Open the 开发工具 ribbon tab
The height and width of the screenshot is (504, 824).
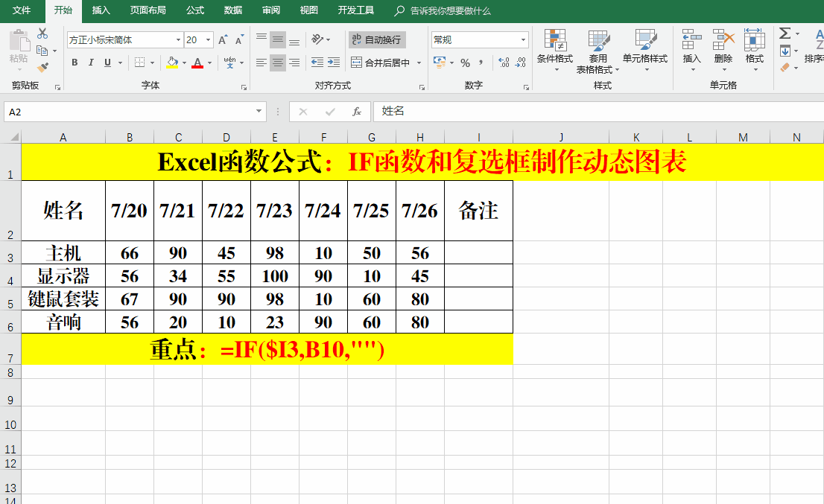(x=355, y=10)
